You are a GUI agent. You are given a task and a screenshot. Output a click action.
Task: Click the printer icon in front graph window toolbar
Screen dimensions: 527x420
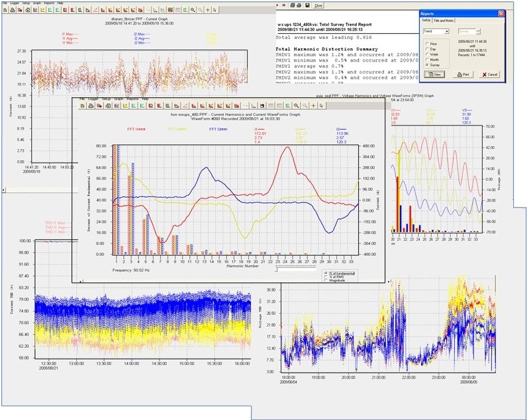coord(91,106)
